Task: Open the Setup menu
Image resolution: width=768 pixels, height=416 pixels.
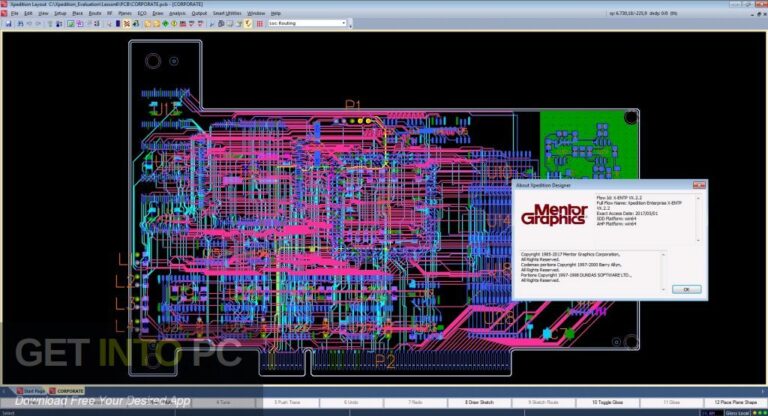Action: click(x=60, y=13)
